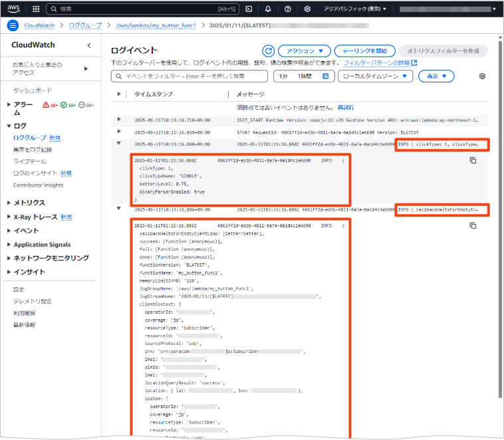Viewport: 504px width, 440px height.
Task: Expand the お気に入りと最近のアクセス section
Action: coord(86,68)
